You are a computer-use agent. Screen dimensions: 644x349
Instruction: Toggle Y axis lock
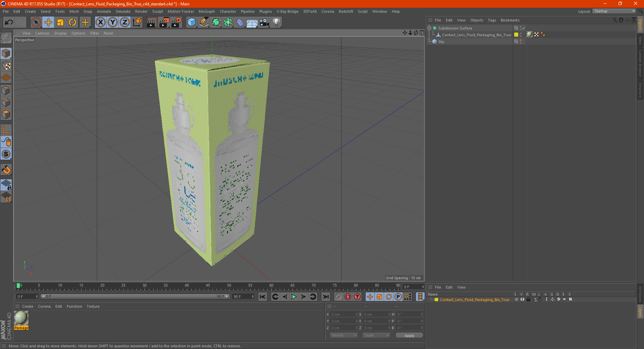pyautogui.click(x=113, y=22)
